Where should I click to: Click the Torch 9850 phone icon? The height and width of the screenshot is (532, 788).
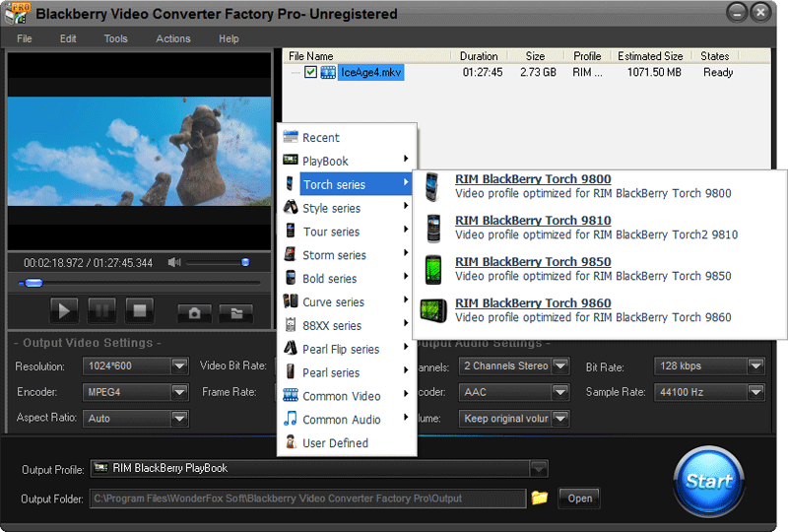click(x=433, y=270)
